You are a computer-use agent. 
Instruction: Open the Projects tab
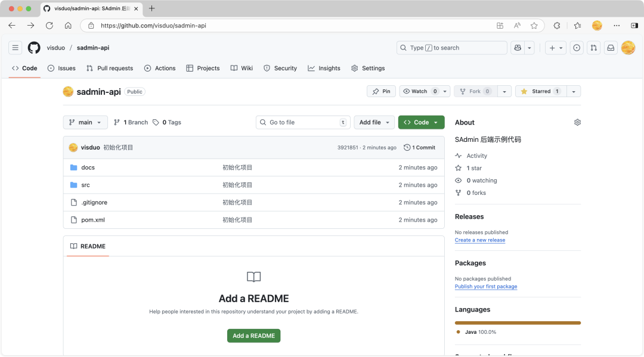click(203, 68)
